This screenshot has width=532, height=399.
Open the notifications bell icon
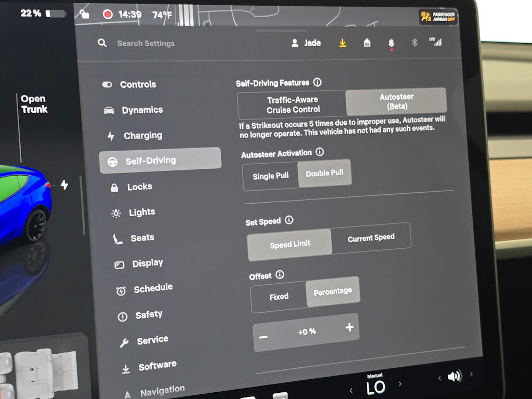point(391,44)
